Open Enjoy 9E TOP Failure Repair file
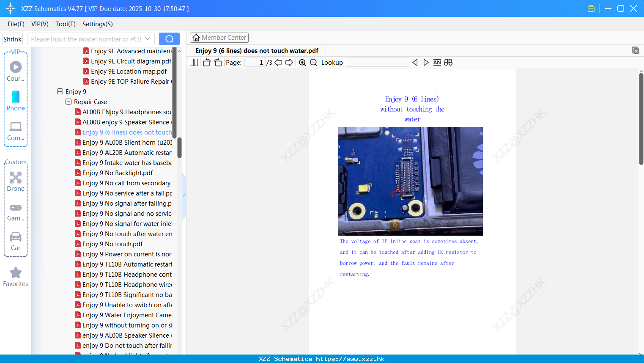Image resolution: width=644 pixels, height=363 pixels. (127, 81)
